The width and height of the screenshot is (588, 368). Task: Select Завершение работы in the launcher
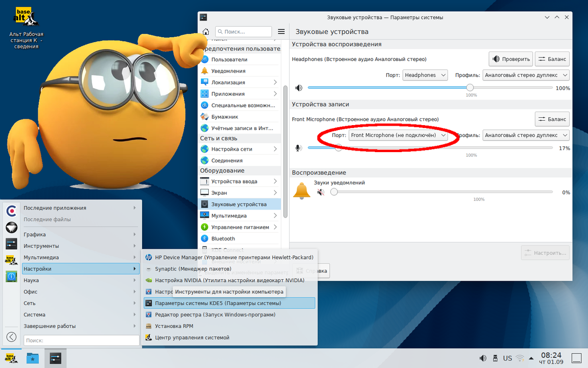pos(81,326)
